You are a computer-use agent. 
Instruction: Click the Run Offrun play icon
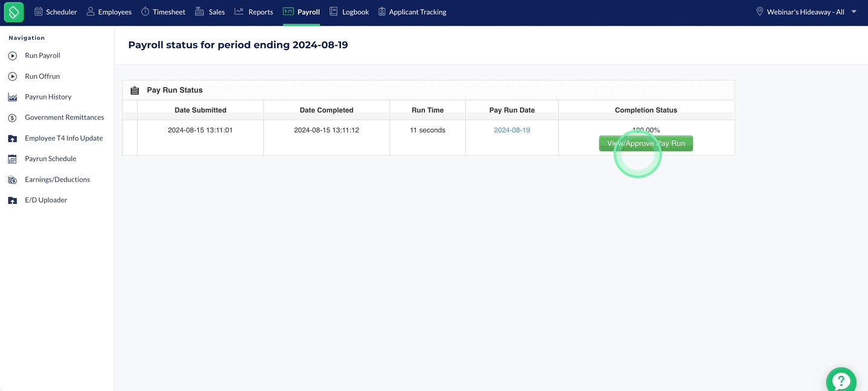tap(12, 77)
